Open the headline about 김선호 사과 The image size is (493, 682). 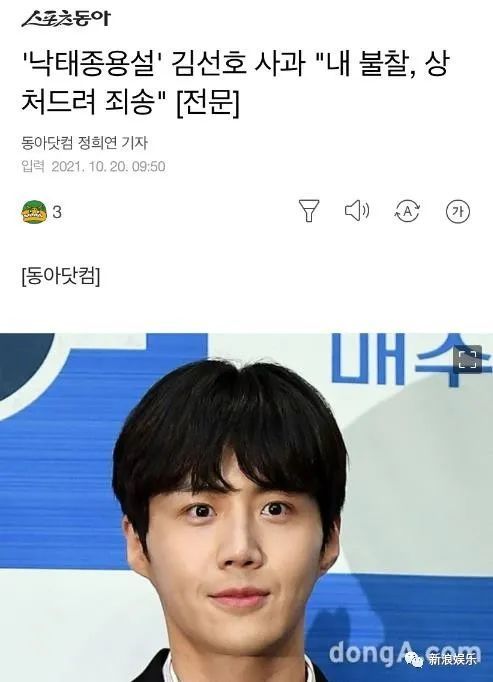pyautogui.click(x=235, y=84)
